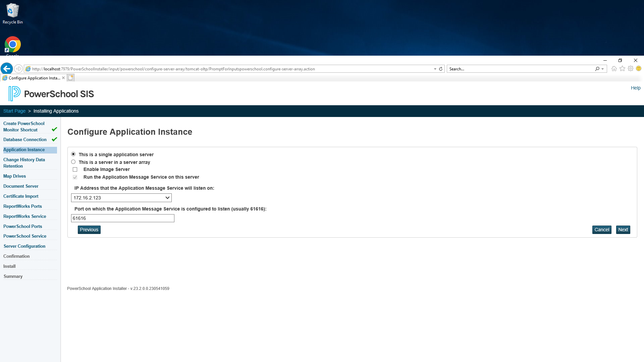Click the port input field 61616
This screenshot has height=362, width=644.
[x=123, y=218]
